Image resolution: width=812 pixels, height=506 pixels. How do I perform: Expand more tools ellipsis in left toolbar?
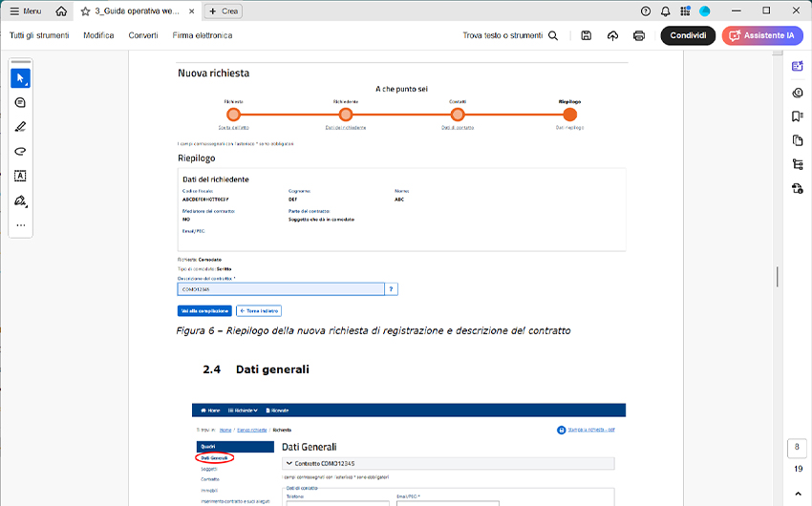point(20,226)
